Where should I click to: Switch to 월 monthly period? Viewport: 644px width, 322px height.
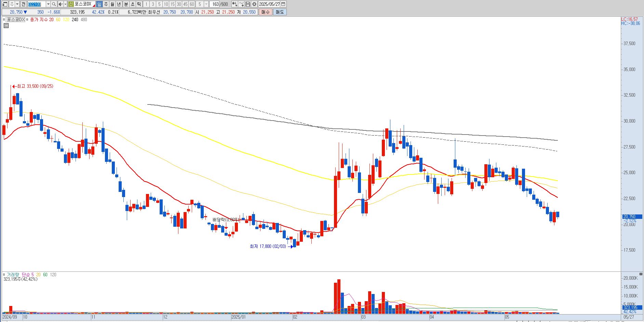coord(112,4)
